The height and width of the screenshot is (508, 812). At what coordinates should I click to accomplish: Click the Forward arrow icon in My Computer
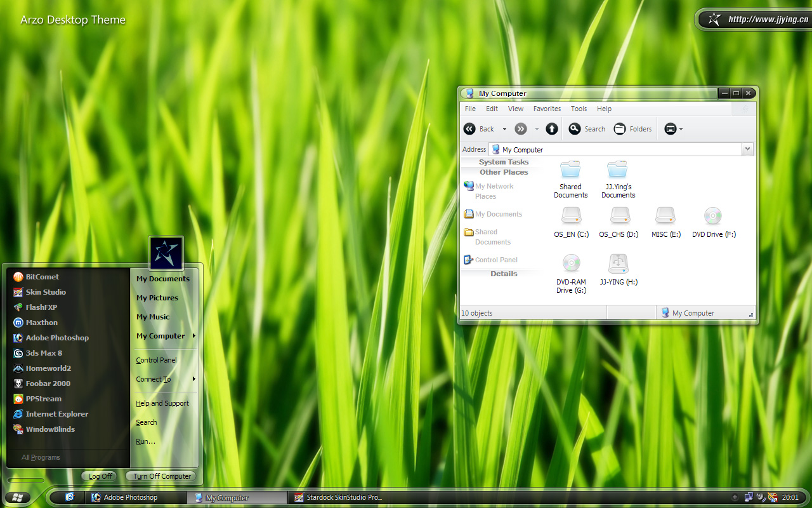[521, 129]
